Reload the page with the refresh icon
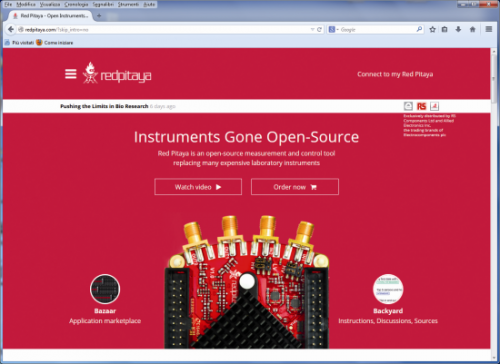This screenshot has width=500, height=364. pos(319,30)
